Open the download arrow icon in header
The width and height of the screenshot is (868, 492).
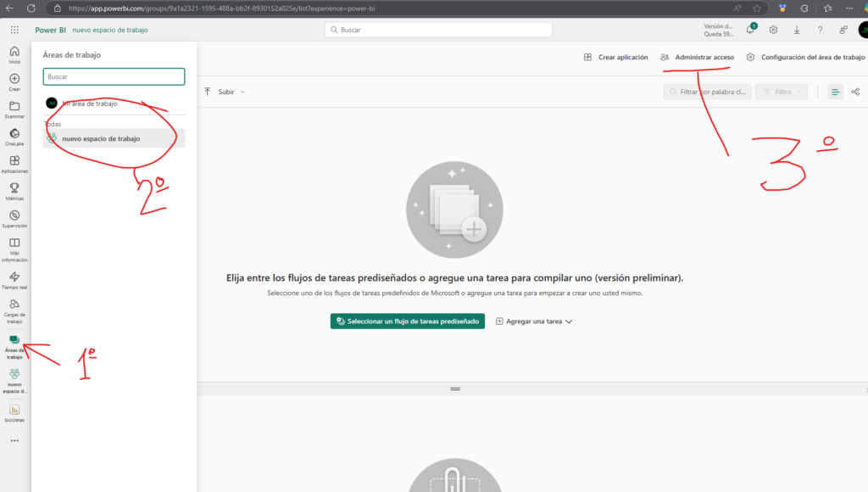(797, 30)
